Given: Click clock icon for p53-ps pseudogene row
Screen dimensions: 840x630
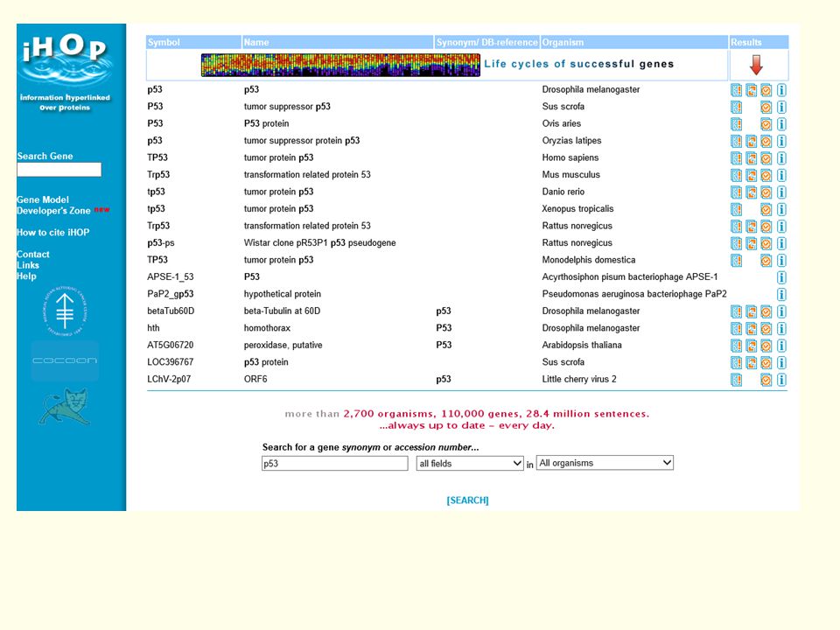Looking at the screenshot, I should [766, 244].
